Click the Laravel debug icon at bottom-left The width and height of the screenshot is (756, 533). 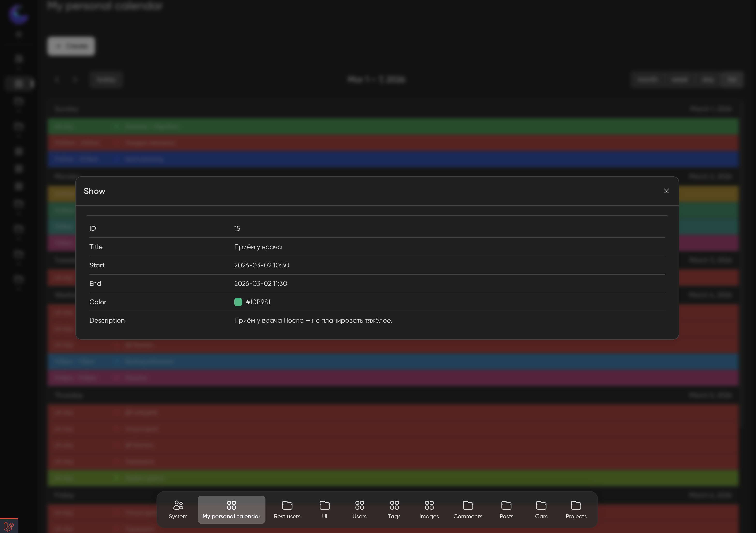click(8, 526)
